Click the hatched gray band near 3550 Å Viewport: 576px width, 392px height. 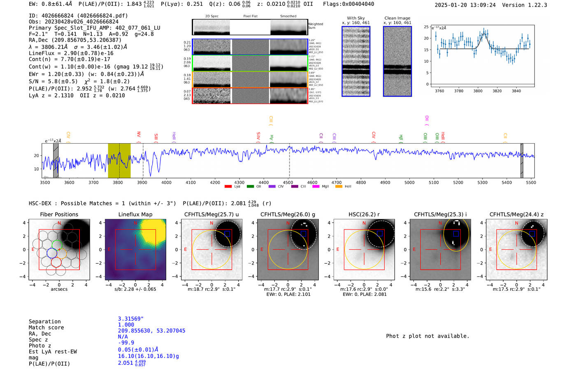[x=56, y=161]
